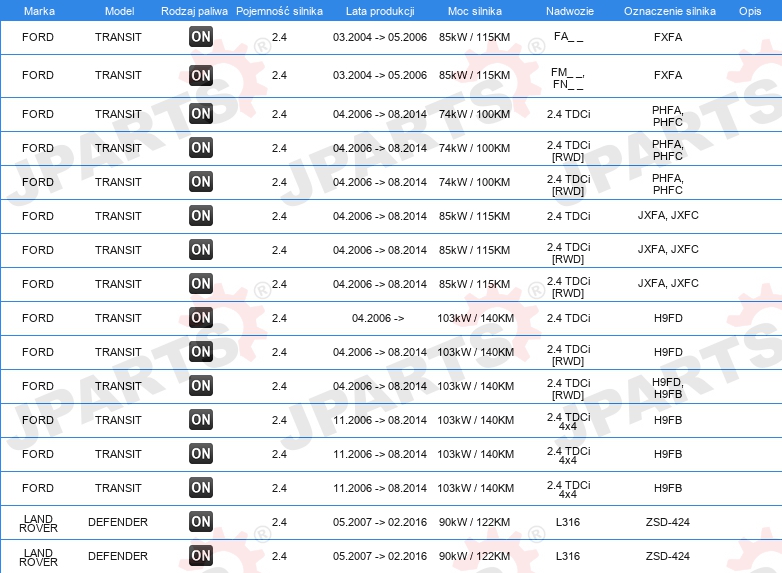The width and height of the screenshot is (782, 573).
Task: Select the Moc silnika column header
Action: [475, 11]
